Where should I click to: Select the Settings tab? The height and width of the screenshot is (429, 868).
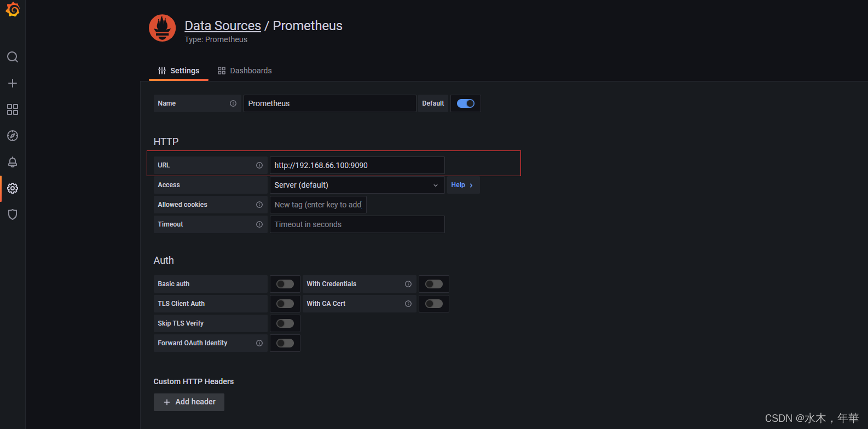(x=179, y=71)
